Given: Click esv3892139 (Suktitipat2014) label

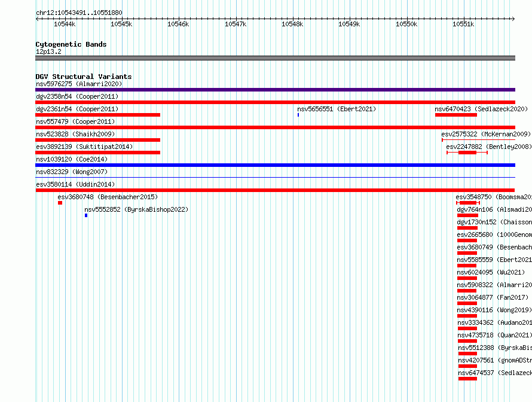Looking at the screenshot, I should click(84, 147).
